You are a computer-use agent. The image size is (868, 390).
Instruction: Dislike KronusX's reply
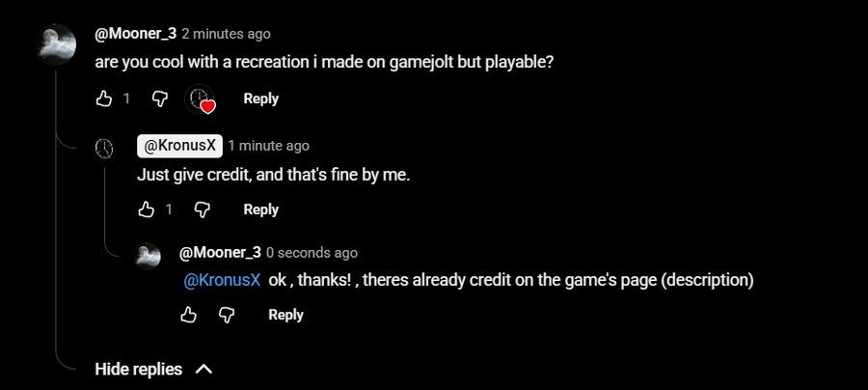click(x=203, y=209)
